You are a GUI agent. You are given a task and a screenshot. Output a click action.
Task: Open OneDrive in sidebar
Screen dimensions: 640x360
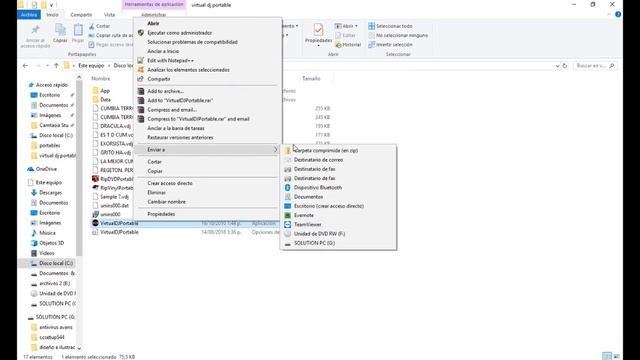click(46, 169)
